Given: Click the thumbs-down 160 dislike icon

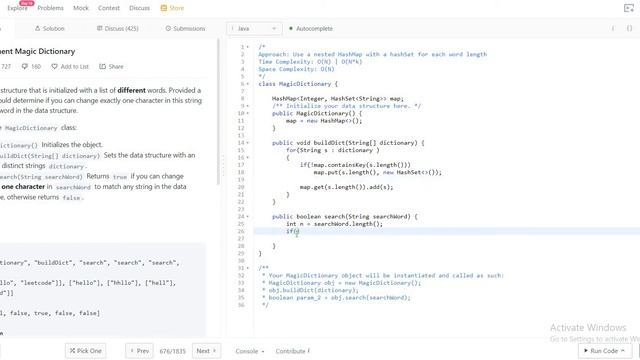Looking at the screenshot, I should tap(31, 67).
